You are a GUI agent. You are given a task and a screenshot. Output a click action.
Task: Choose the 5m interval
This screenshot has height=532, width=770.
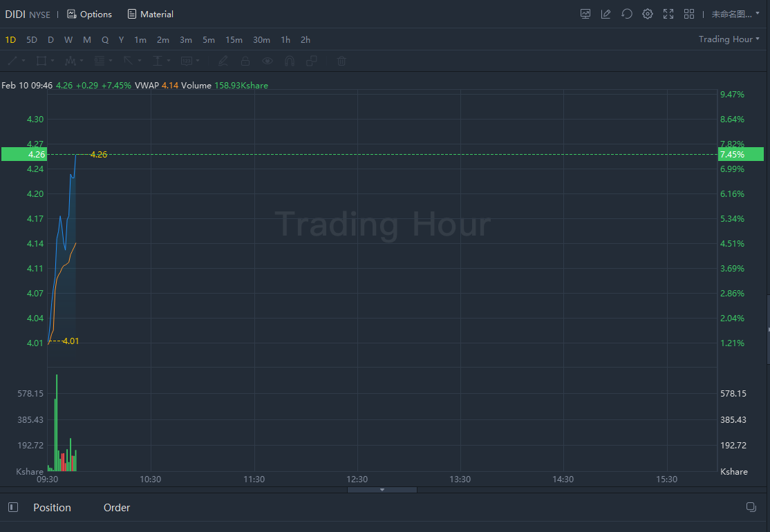[x=209, y=40]
